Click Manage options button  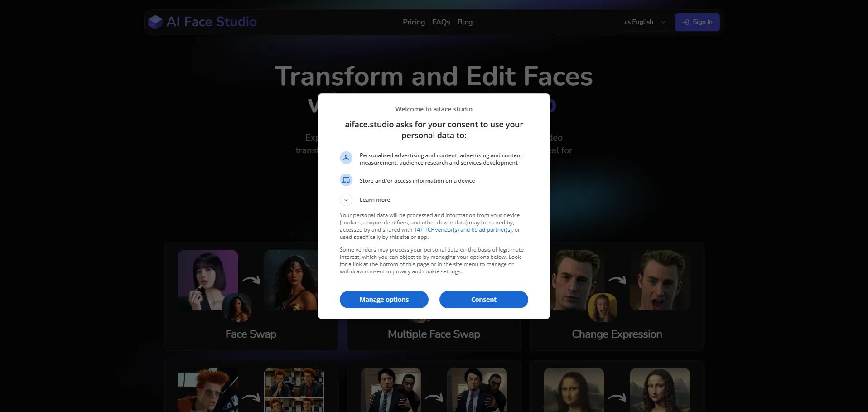click(384, 300)
